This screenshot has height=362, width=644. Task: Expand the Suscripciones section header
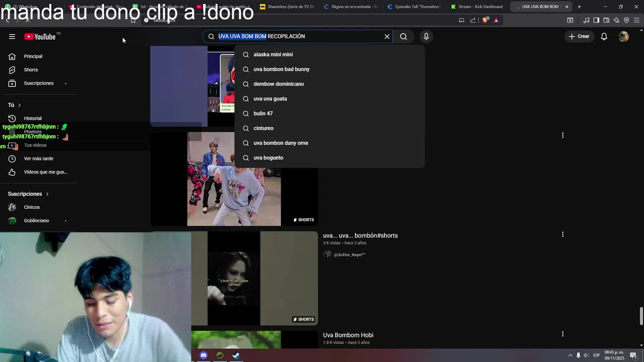click(x=29, y=194)
